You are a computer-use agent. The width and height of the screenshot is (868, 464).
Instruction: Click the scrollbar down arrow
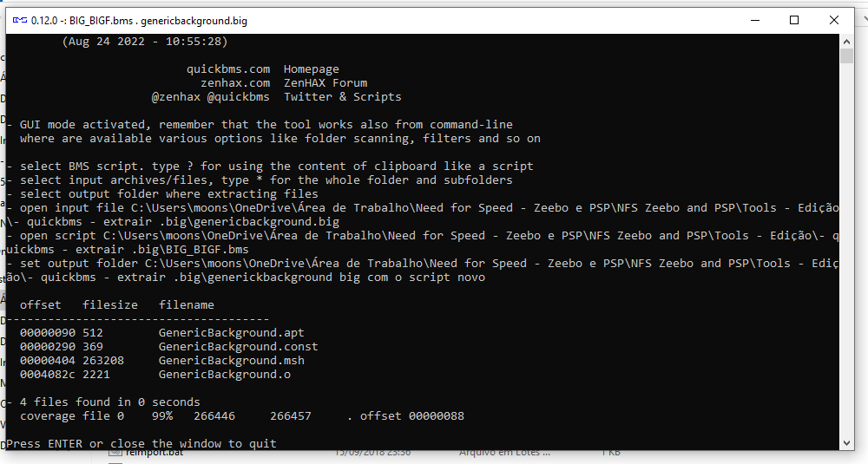[x=847, y=442]
